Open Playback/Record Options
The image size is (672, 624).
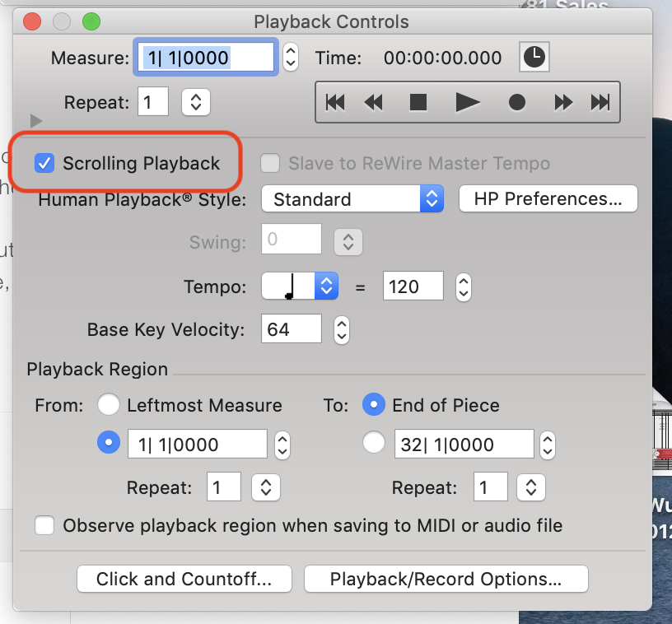pyautogui.click(x=446, y=579)
